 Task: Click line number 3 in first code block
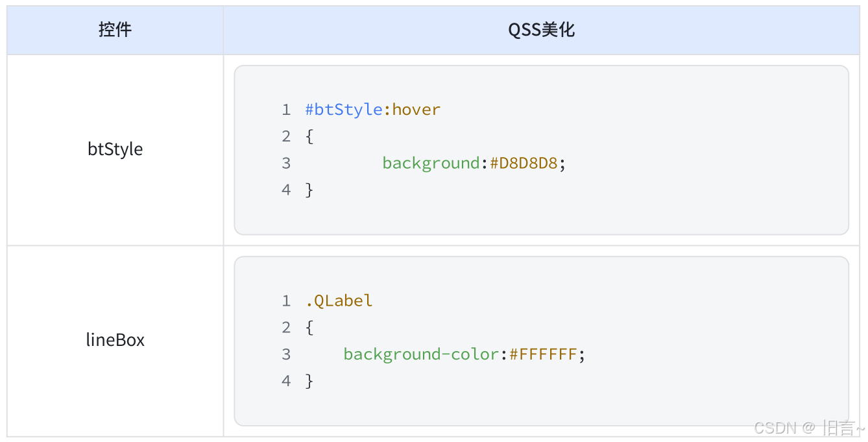coord(286,163)
